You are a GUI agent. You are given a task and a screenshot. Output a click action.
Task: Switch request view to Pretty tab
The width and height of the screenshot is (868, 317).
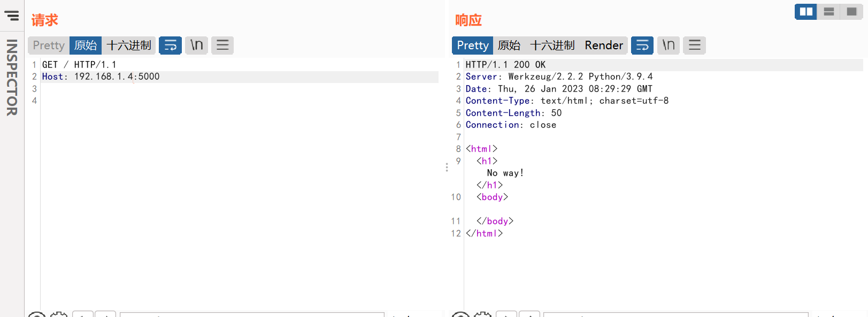49,46
